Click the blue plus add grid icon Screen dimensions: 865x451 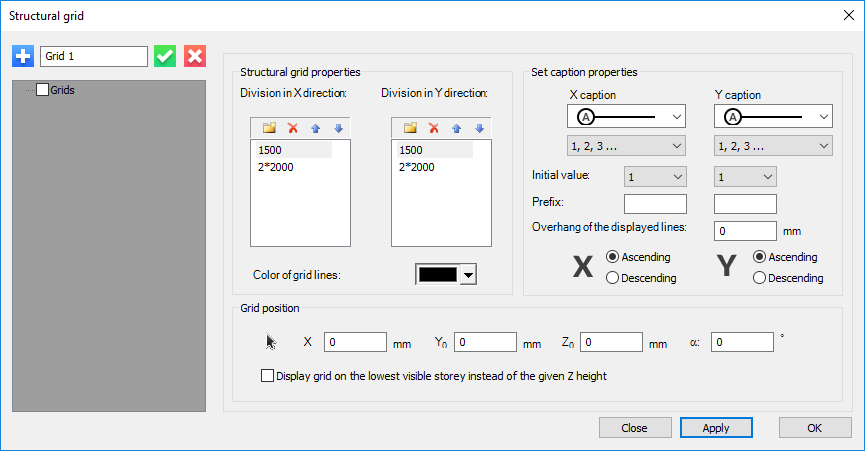click(x=23, y=56)
